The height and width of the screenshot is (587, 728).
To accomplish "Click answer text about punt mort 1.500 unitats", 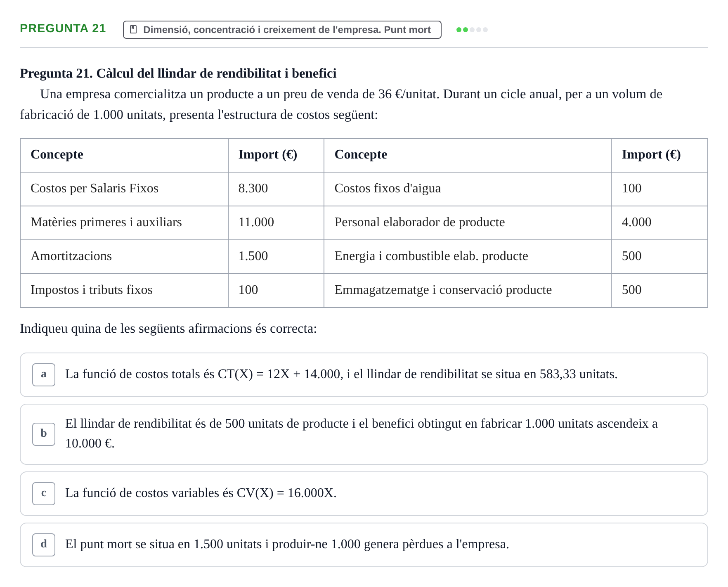I will click(287, 544).
